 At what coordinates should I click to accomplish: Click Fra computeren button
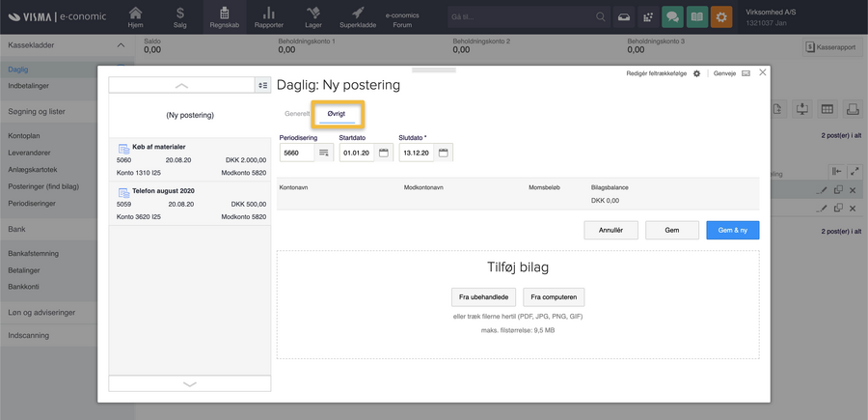pos(554,297)
